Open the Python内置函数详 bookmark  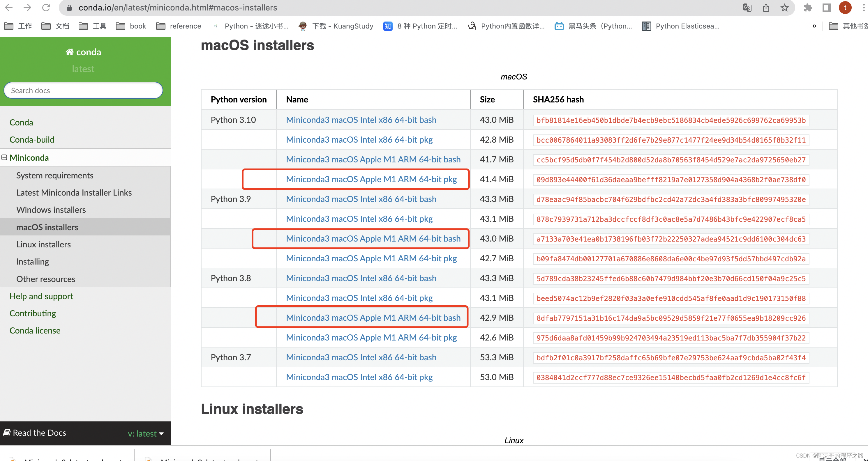(507, 26)
